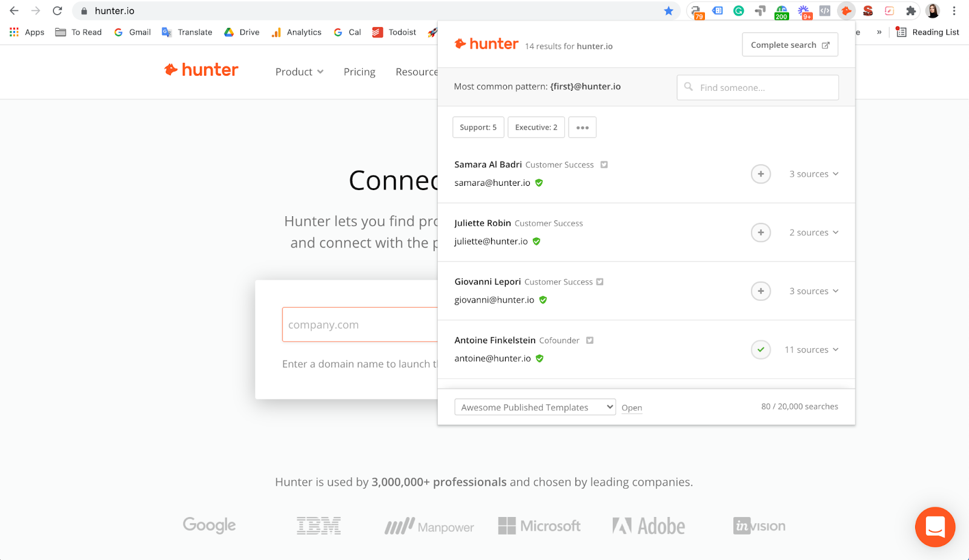This screenshot has width=969, height=560.
Task: Open the Awesome Published Templates dropdown
Action: point(535,407)
